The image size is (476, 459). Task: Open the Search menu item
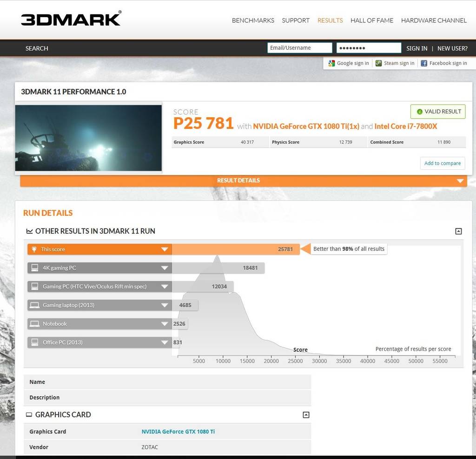(x=37, y=48)
